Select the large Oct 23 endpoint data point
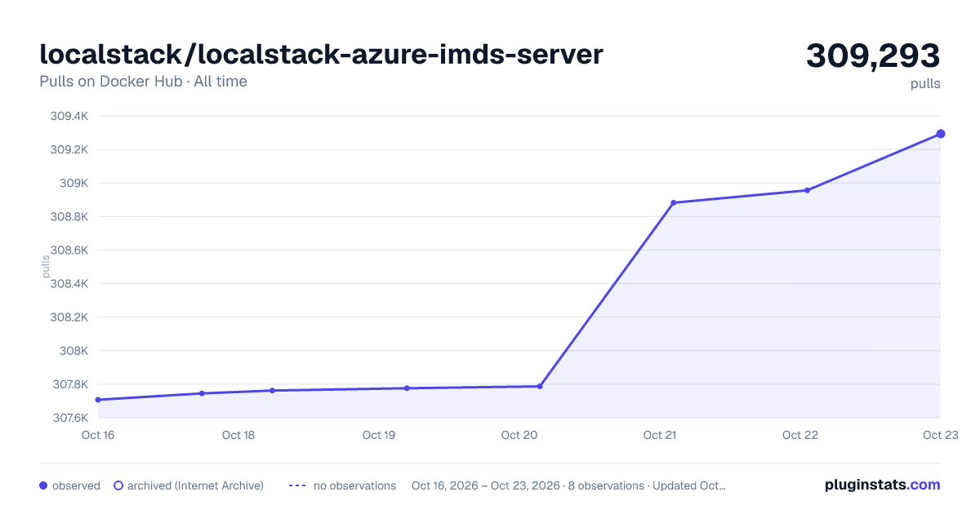The width and height of the screenshot is (980, 514). tap(941, 134)
